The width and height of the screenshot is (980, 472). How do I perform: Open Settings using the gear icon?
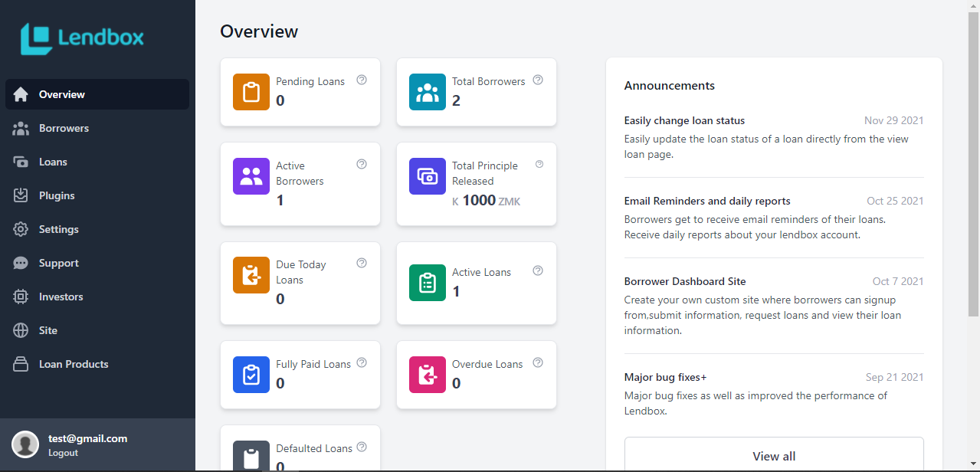click(19, 229)
